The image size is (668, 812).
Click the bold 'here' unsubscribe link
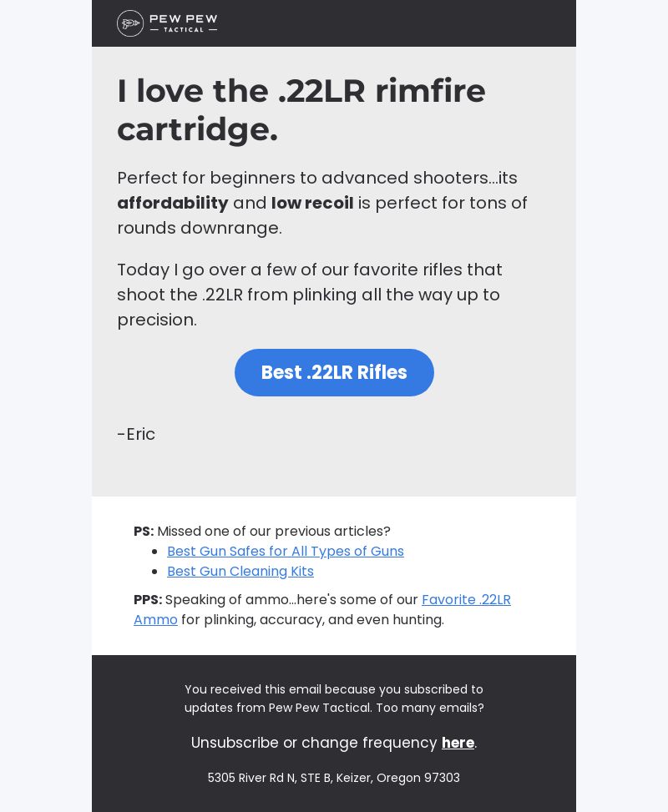coord(458,743)
